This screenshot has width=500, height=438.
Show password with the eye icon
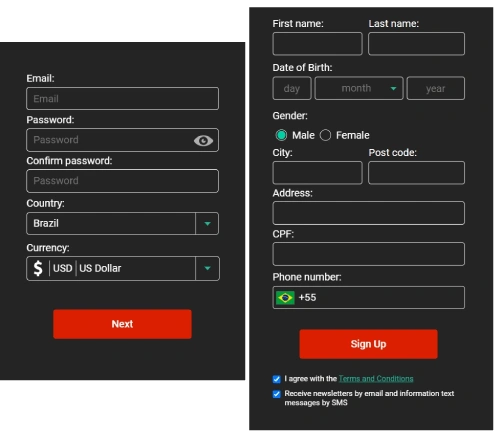(x=203, y=140)
